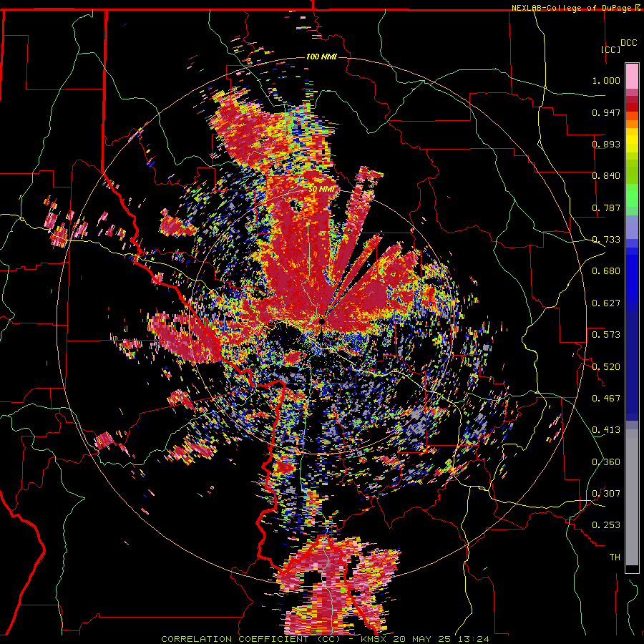Click the 0.947 scale value

606,112
